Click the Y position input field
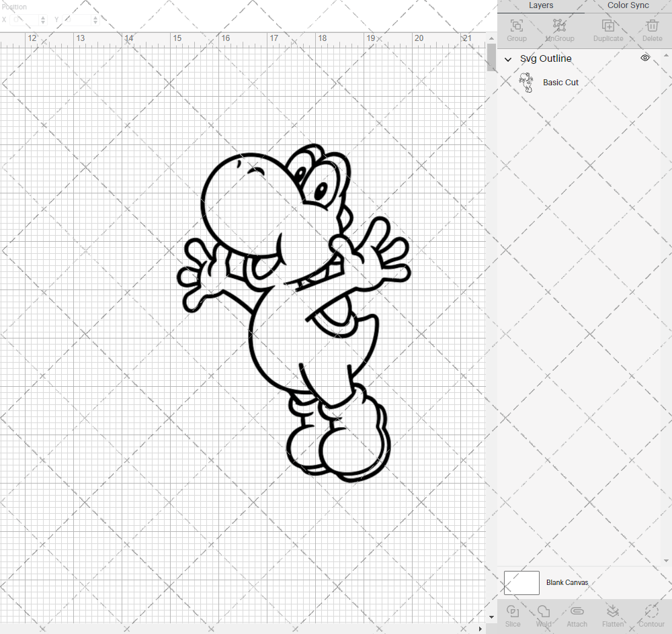This screenshot has height=634, width=672. [77, 19]
